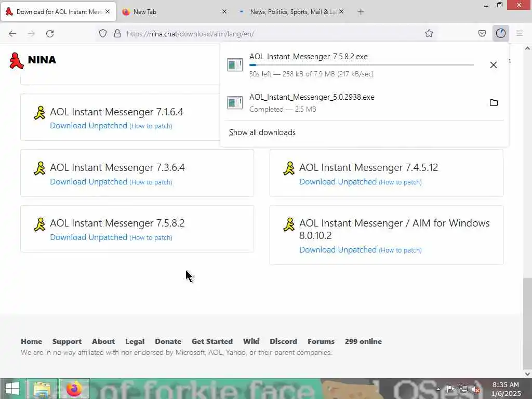Open the Discord footer link
This screenshot has height=399, width=532.
coord(283,341)
